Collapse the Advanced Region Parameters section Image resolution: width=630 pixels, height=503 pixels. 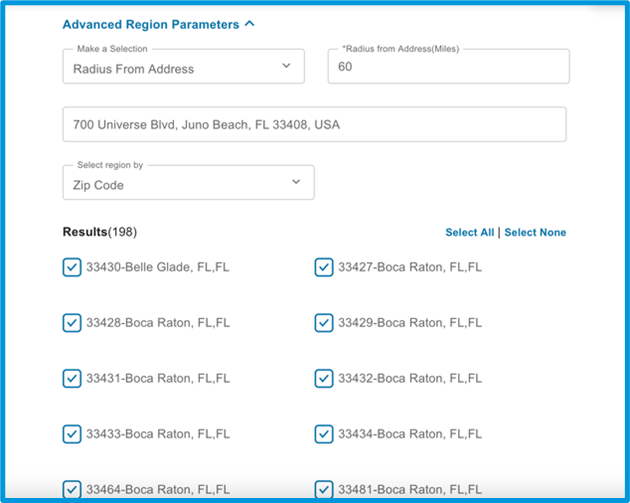click(x=158, y=25)
